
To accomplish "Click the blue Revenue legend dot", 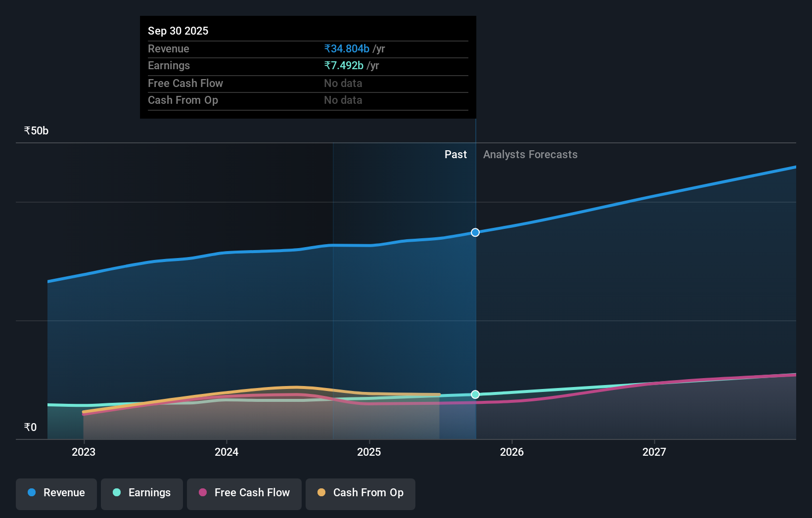I will [x=31, y=493].
